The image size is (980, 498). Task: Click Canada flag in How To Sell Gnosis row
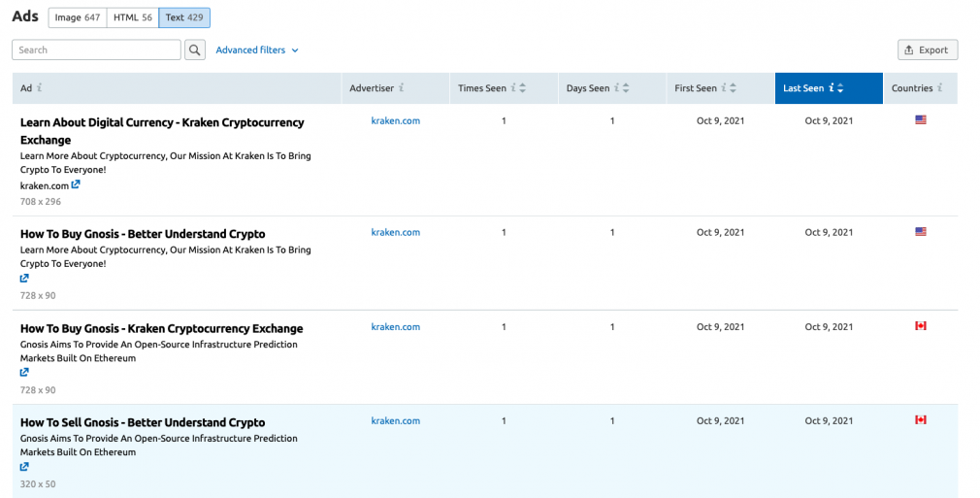coord(921,419)
